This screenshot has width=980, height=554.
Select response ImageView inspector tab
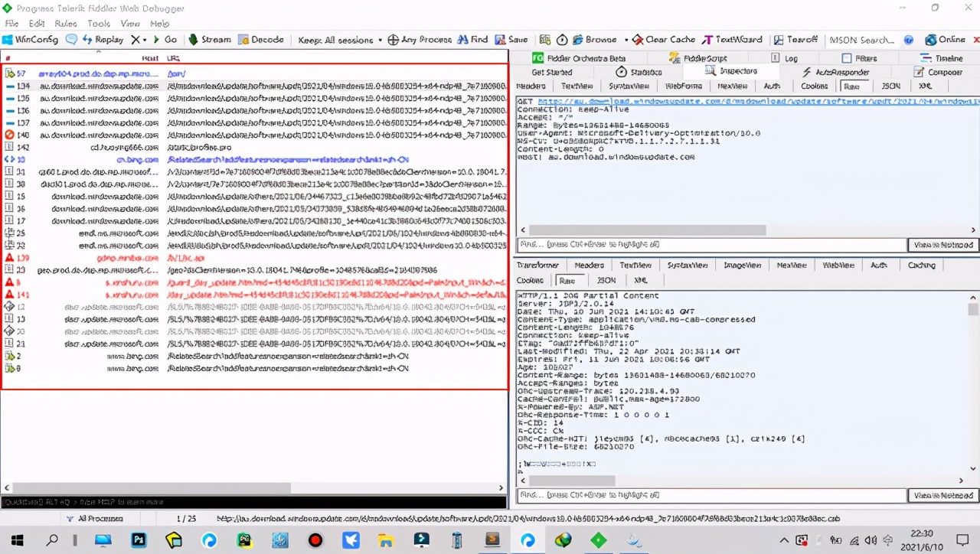743,266
